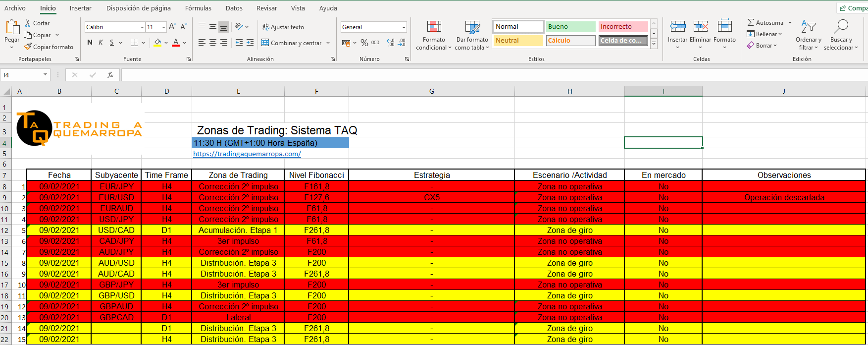Click the yellow fill color bucket
868x345 pixels.
tap(157, 43)
